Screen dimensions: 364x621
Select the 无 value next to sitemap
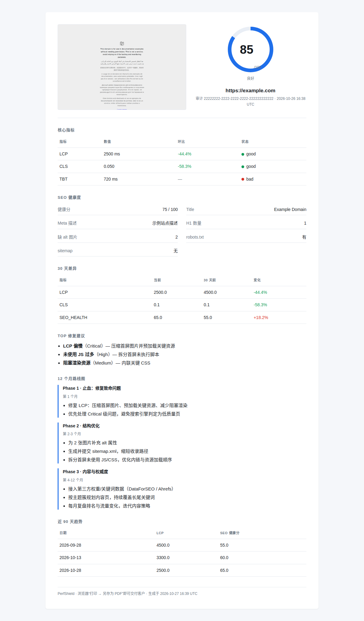click(176, 251)
